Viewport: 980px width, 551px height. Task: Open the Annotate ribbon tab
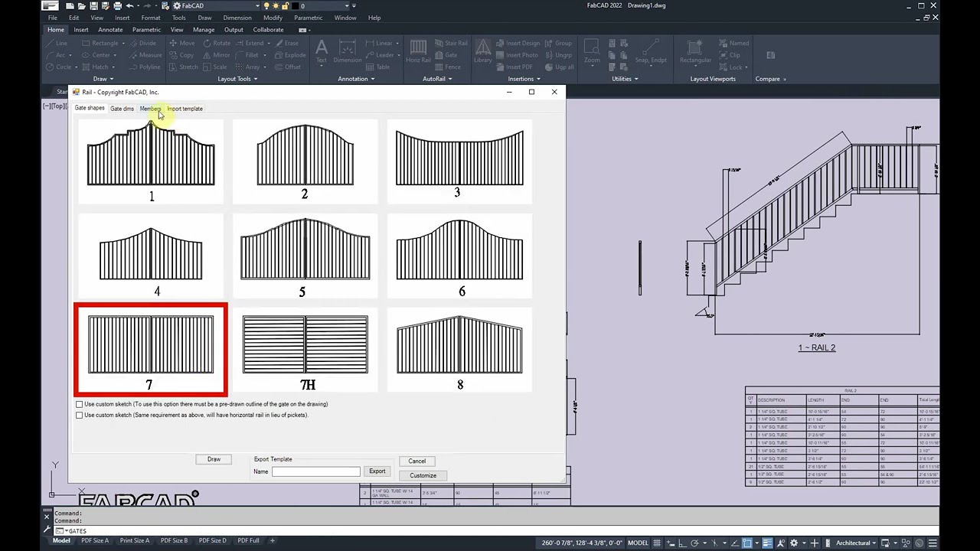pyautogui.click(x=110, y=30)
